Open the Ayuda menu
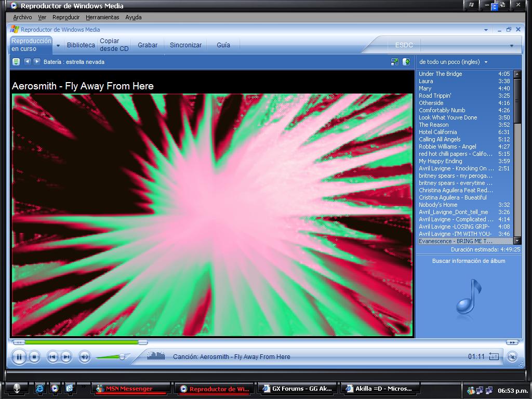The height and width of the screenshot is (399, 532). 134,17
